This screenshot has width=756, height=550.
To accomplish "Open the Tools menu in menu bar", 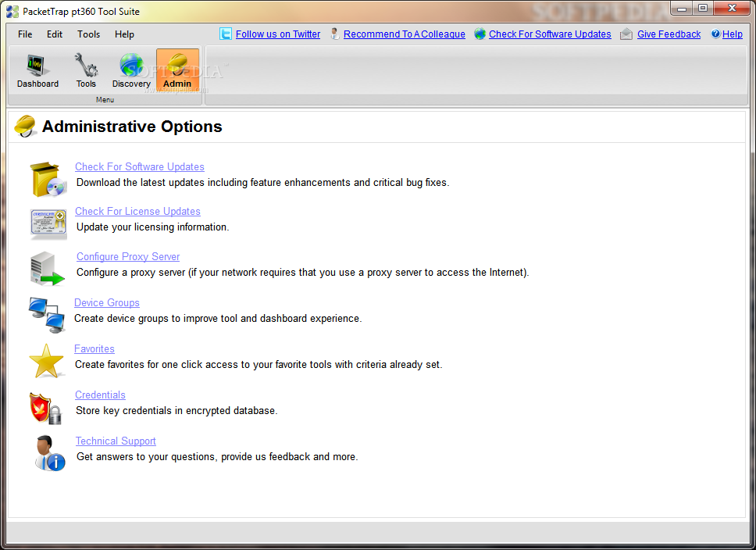I will point(89,34).
